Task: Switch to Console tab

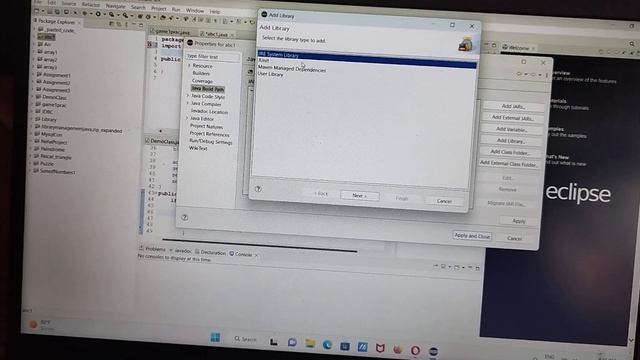Action: (x=243, y=254)
